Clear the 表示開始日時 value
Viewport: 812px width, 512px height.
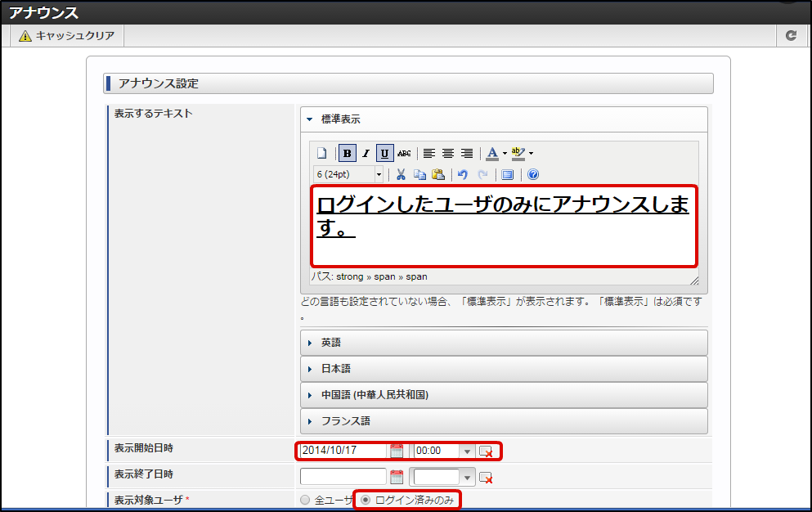[486, 451]
